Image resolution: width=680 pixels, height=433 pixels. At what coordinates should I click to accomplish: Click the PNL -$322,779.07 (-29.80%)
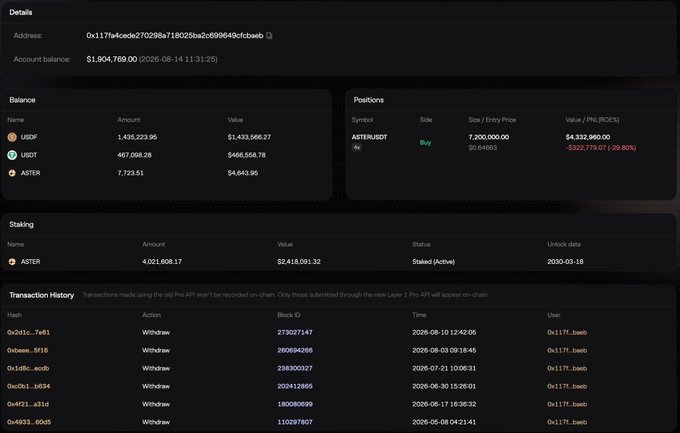[601, 148]
